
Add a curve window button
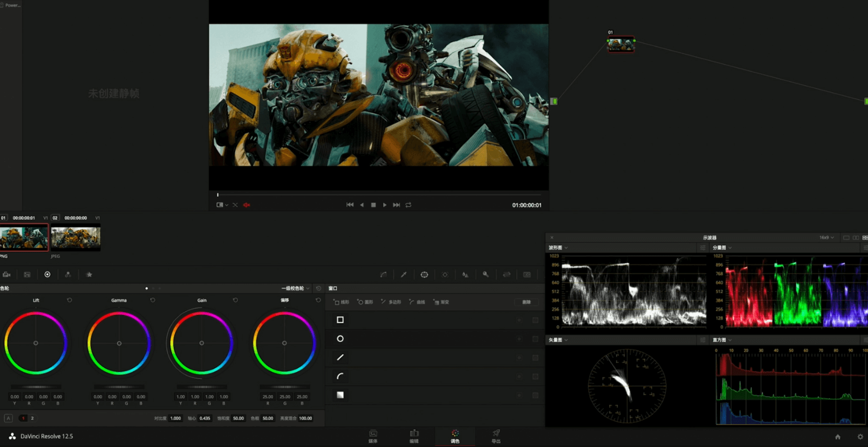417,302
